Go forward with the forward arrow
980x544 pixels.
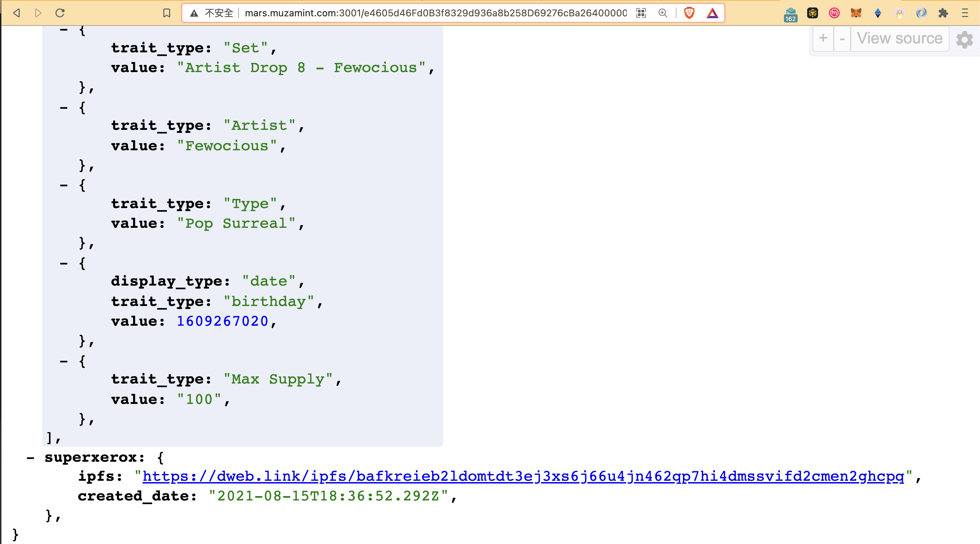[x=38, y=13]
